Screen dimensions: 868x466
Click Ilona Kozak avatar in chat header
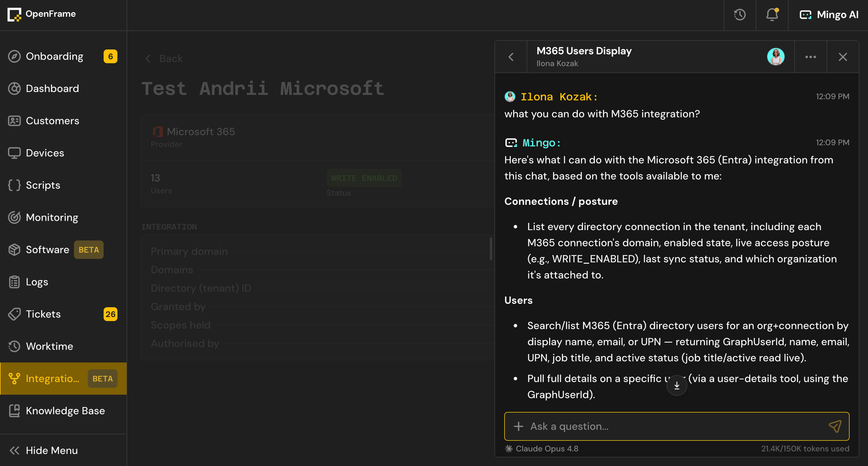pos(776,57)
